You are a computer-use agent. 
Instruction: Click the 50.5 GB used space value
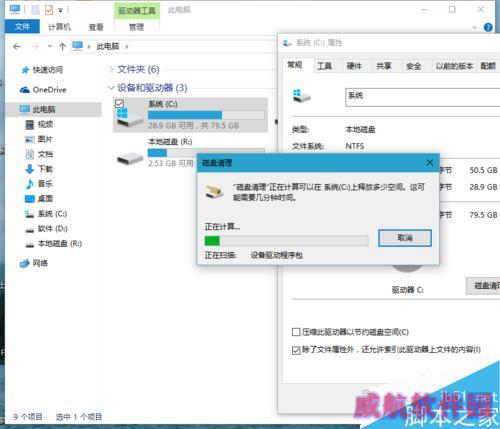pyautogui.click(x=483, y=170)
